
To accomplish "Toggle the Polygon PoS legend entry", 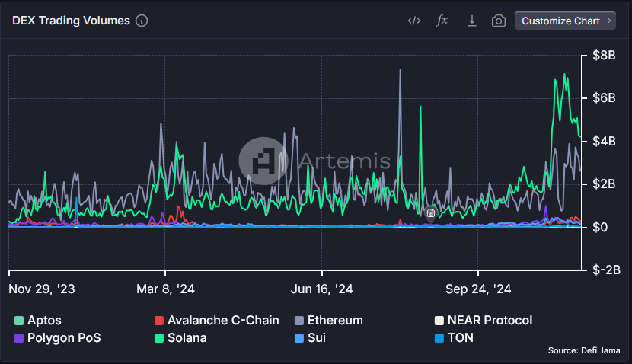I will [58, 338].
